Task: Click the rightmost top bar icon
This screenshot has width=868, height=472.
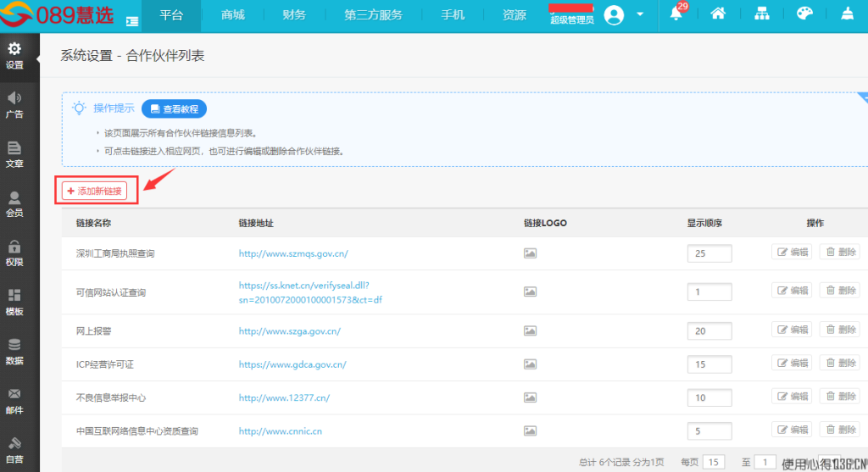Action: pyautogui.click(x=847, y=14)
